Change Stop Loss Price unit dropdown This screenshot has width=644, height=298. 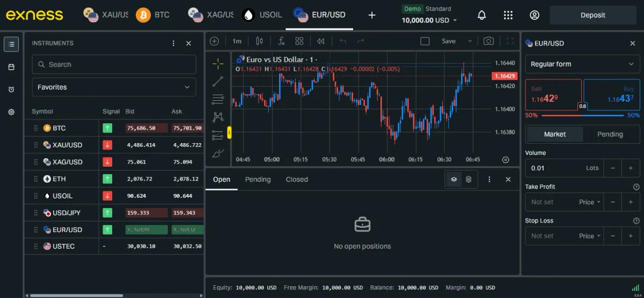(590, 236)
